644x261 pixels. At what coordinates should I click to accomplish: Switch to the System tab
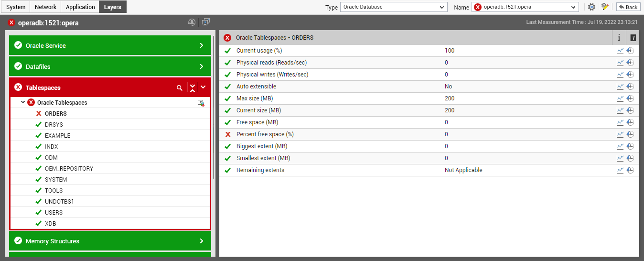click(x=16, y=7)
